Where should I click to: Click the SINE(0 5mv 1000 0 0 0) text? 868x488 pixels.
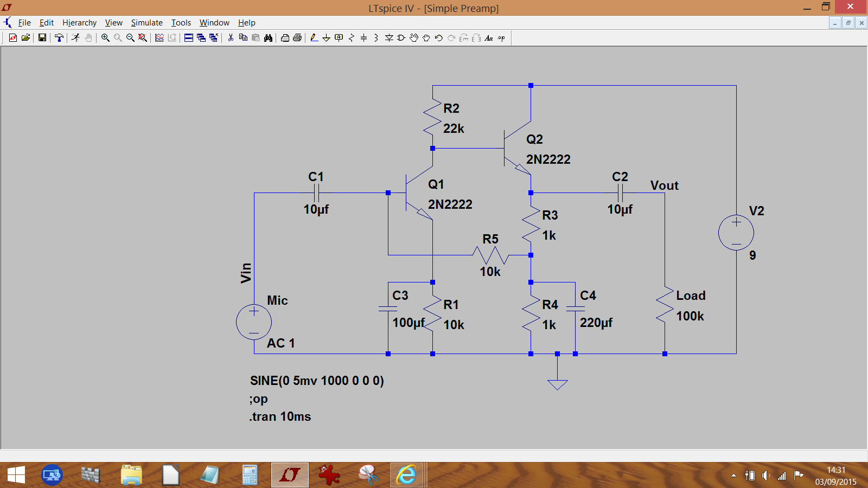[x=317, y=381]
